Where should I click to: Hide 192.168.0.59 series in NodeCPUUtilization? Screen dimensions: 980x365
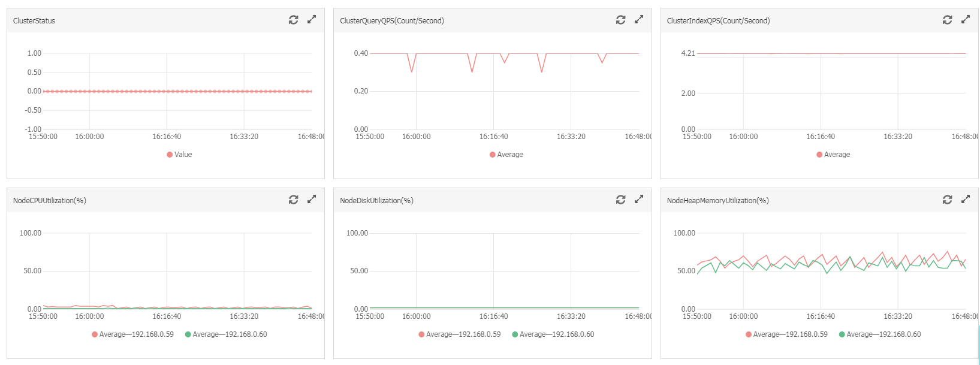click(x=133, y=334)
